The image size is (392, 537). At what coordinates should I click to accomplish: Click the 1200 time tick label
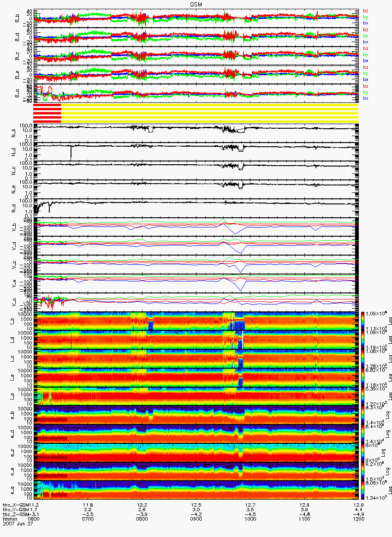(x=358, y=519)
